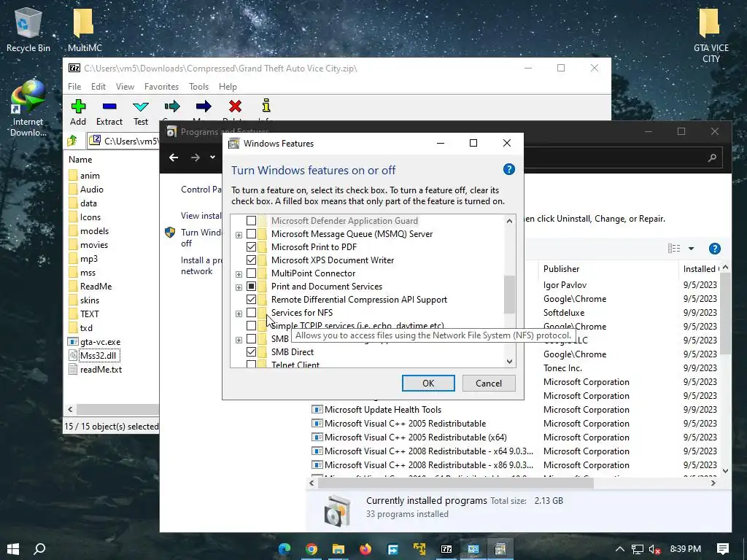Check Simple TCPIP services checkbox
The image size is (747, 560).
click(251, 326)
